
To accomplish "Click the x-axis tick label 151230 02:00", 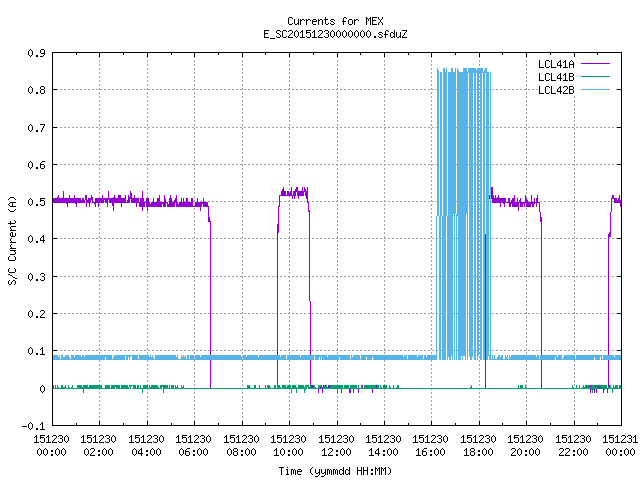I will pos(98,446).
